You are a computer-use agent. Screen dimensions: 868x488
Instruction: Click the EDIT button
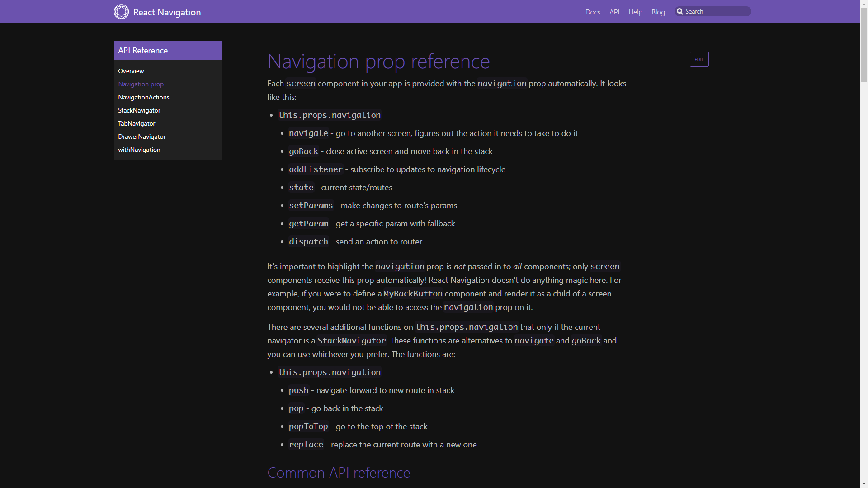tap(699, 59)
